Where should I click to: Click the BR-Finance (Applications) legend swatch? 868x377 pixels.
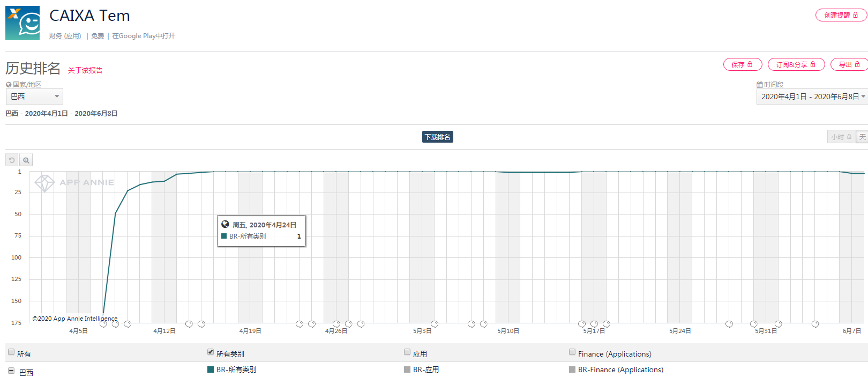[572, 369]
